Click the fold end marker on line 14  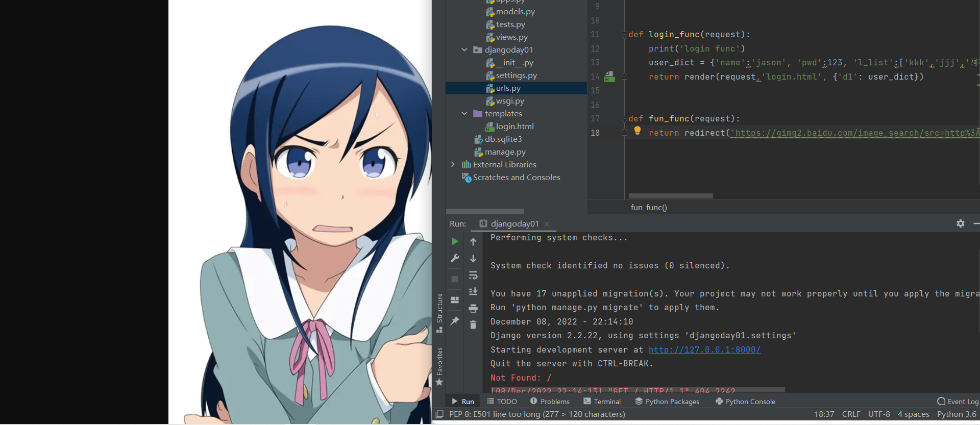click(624, 77)
